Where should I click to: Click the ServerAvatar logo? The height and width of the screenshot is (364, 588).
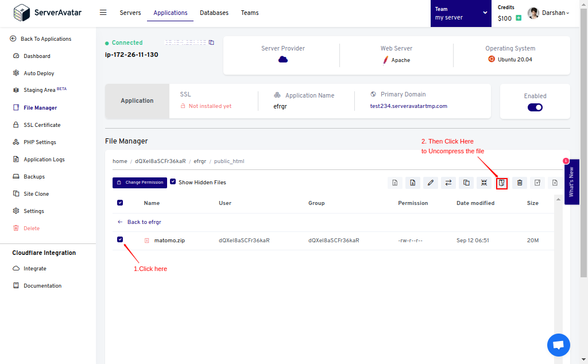48,13
